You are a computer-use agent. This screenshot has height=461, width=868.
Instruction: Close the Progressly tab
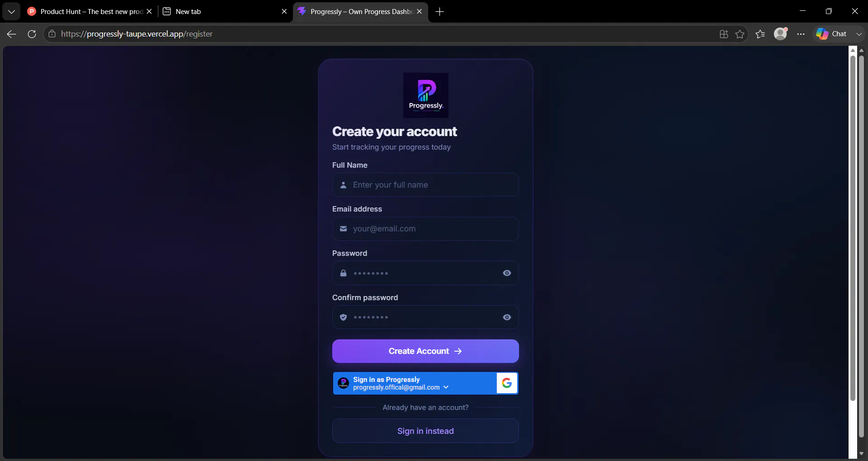(419, 11)
